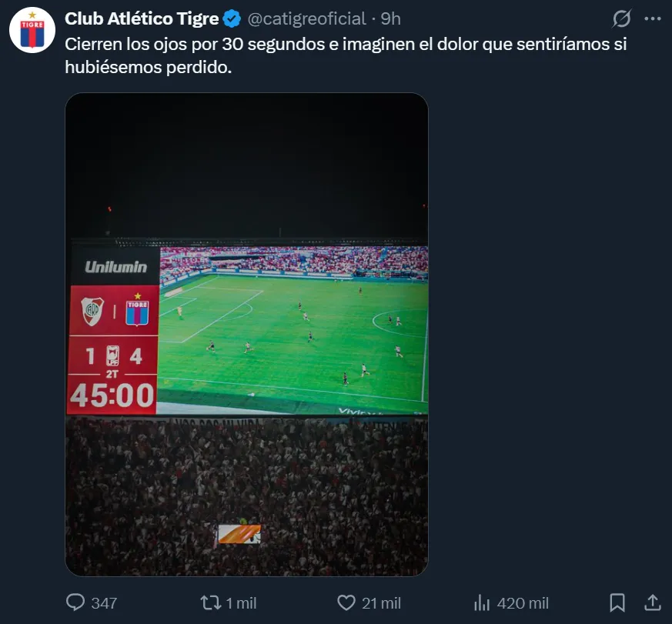Repost using the retweet arrows icon
Image resolution: width=672 pixels, height=624 pixels.
[210, 602]
